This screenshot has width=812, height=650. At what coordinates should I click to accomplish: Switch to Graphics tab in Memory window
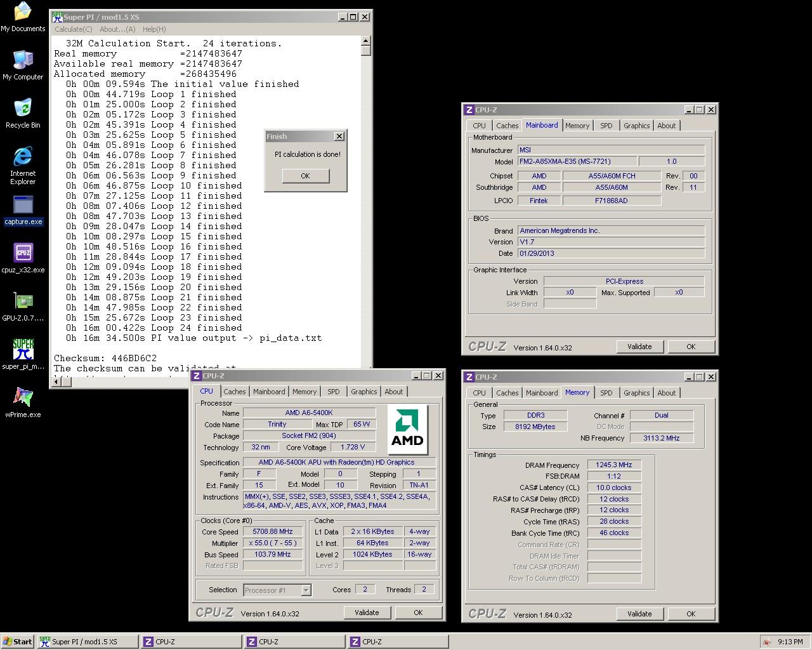[637, 393]
